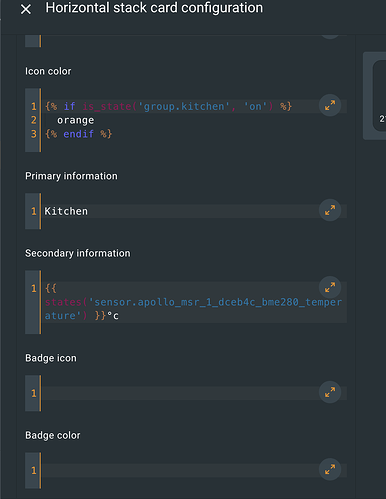Image resolution: width=386 pixels, height=499 pixels.
Task: Click the 'Badge color' label
Action: tap(53, 435)
